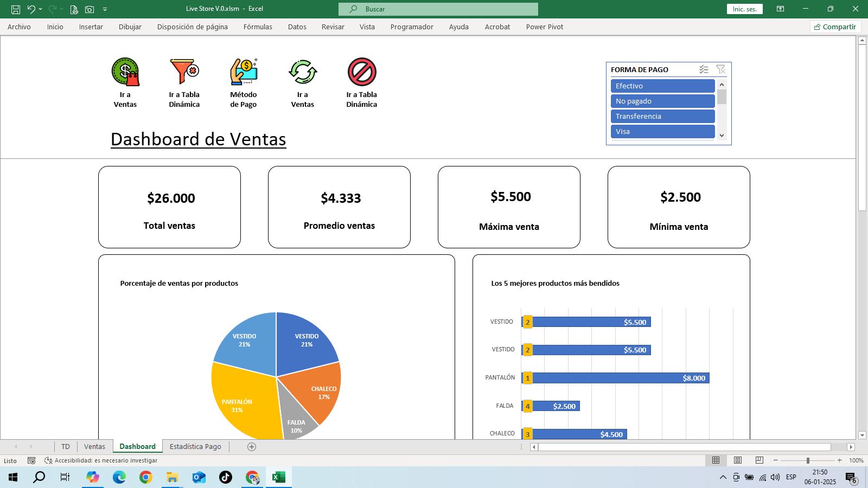Click the zoom slider in the status bar

pos(807,460)
